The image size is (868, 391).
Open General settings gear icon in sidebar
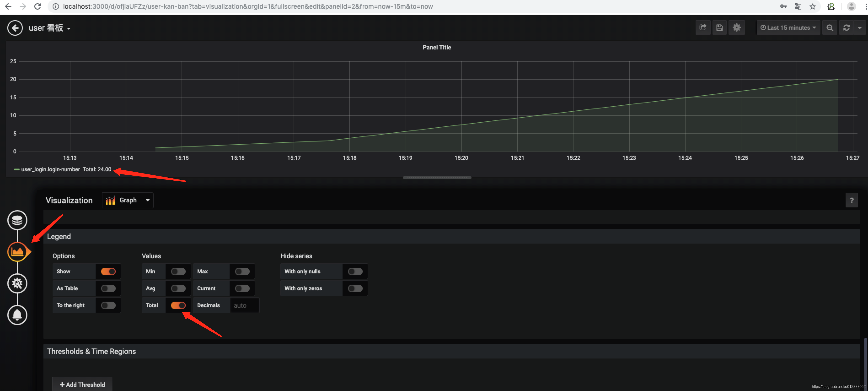click(x=17, y=283)
